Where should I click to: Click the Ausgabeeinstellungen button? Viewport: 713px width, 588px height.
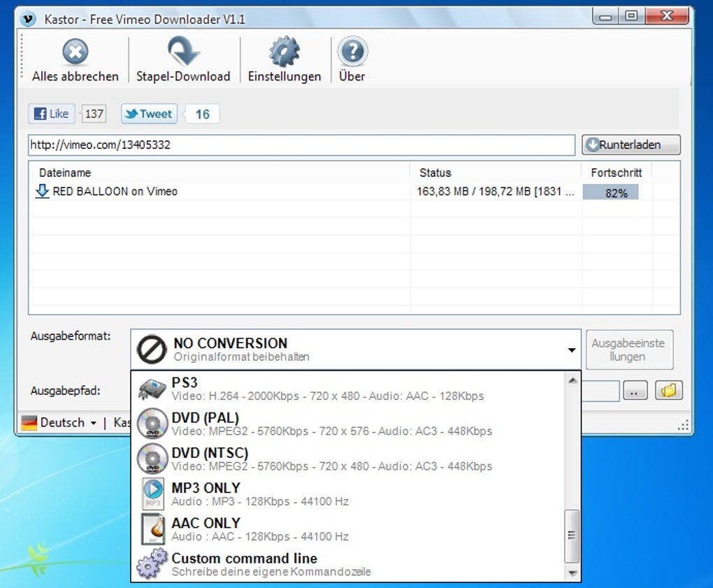click(x=629, y=350)
